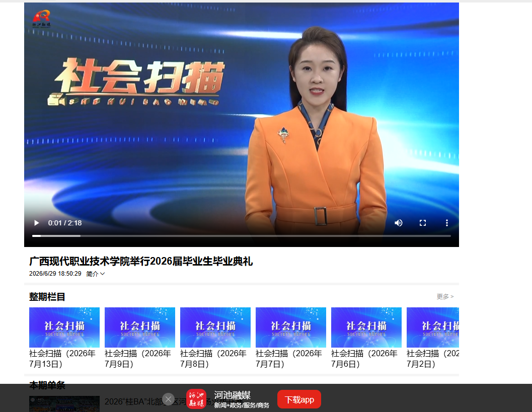Click the video time display 0:01 / 2:18
This screenshot has width=532, height=412.
[65, 223]
